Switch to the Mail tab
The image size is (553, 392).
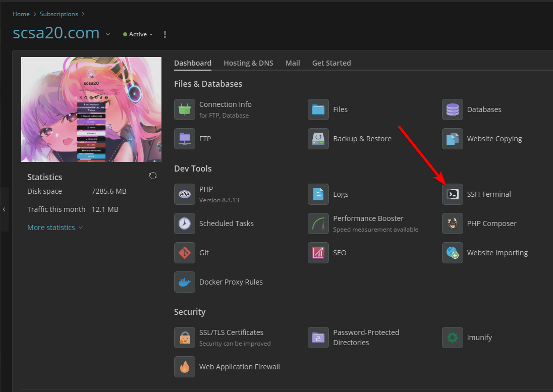pos(293,63)
